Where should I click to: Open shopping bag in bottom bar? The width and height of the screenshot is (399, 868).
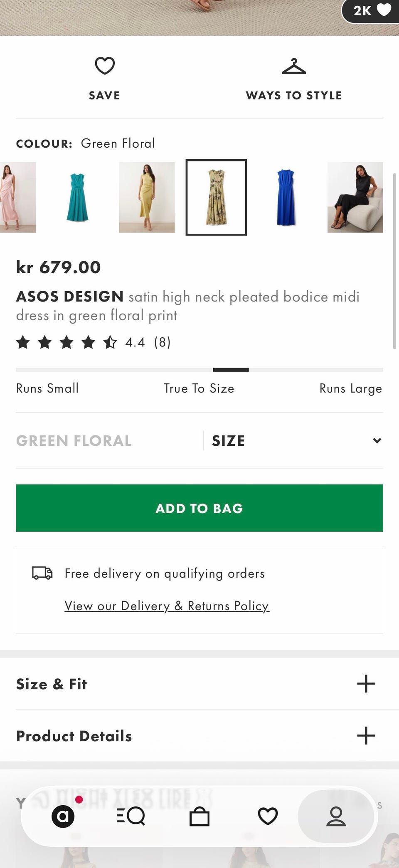[x=199, y=816]
